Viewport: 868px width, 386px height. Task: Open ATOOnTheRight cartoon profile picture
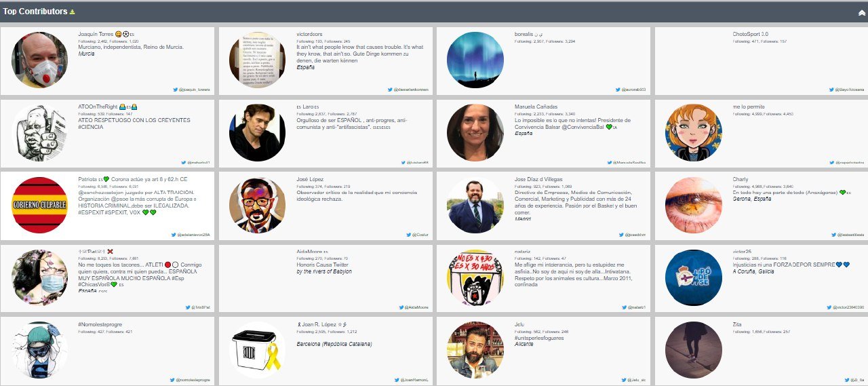39,132
